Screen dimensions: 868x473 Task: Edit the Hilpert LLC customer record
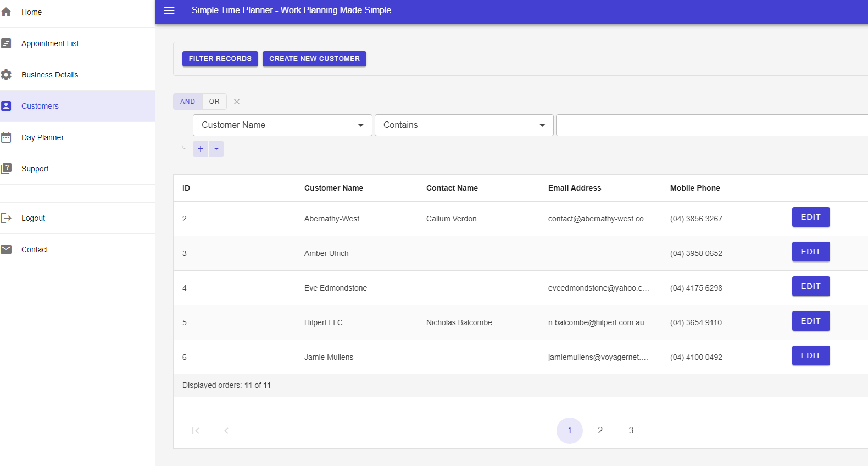point(810,321)
